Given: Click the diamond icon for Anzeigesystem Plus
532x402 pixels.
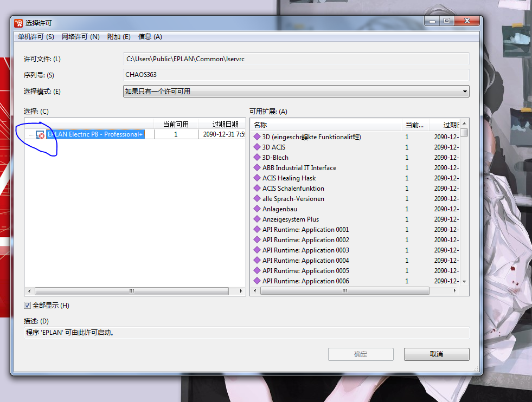Looking at the screenshot, I should tap(257, 219).
